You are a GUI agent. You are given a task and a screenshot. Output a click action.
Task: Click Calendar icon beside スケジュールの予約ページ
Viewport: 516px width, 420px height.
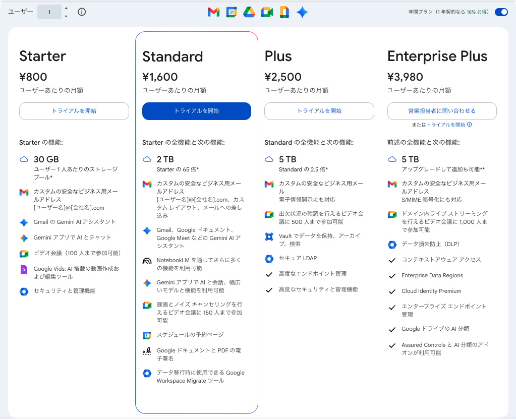click(147, 335)
